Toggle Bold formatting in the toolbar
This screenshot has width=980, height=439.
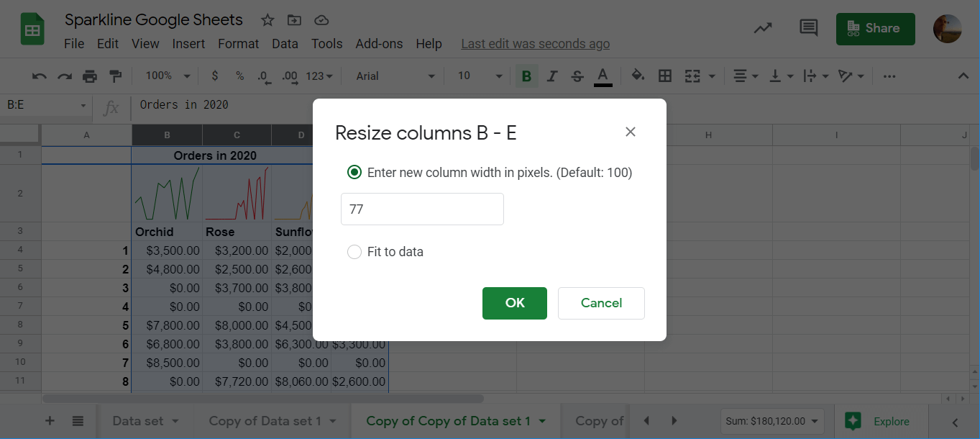pyautogui.click(x=527, y=76)
